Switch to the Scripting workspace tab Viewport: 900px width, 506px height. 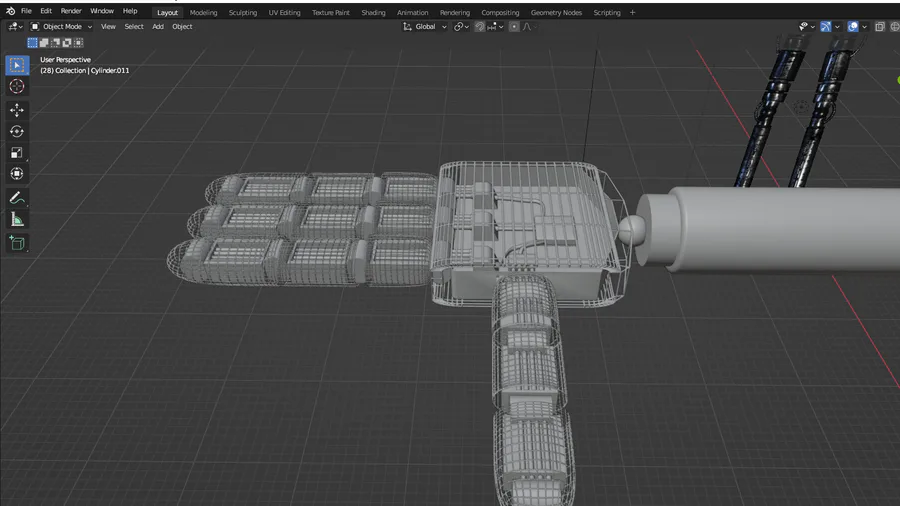(607, 13)
